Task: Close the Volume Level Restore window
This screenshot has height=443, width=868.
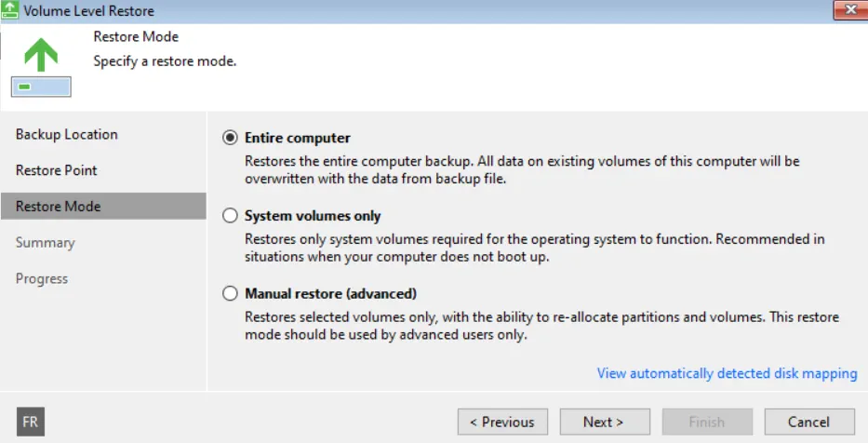Action: (850, 9)
